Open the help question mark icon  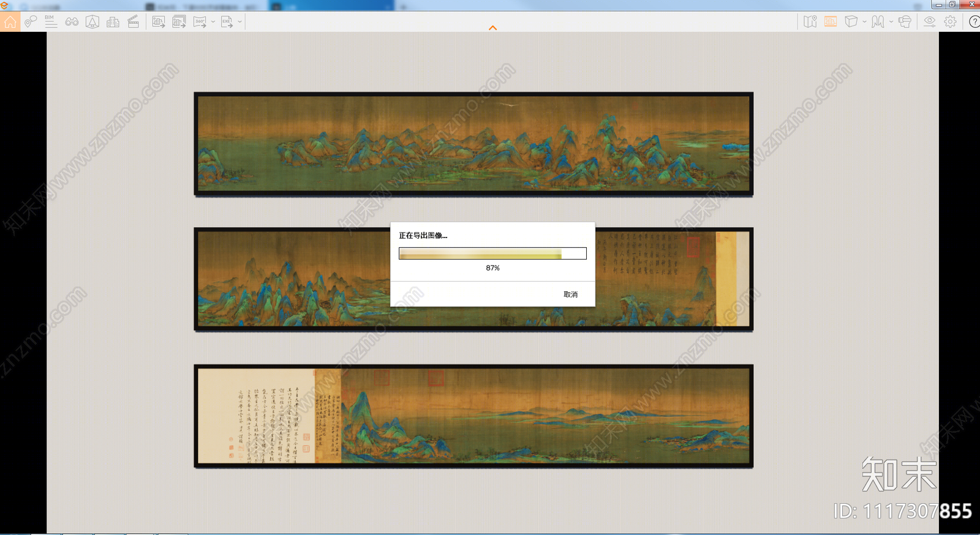[974, 22]
